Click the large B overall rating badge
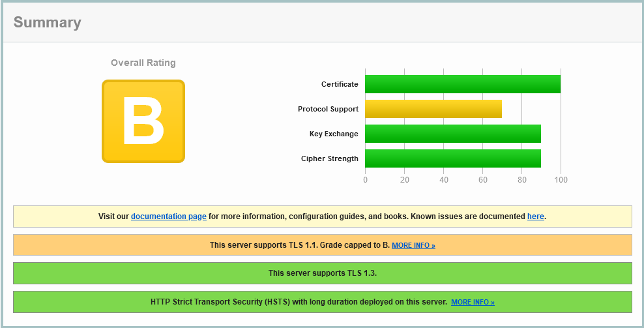 (x=143, y=121)
